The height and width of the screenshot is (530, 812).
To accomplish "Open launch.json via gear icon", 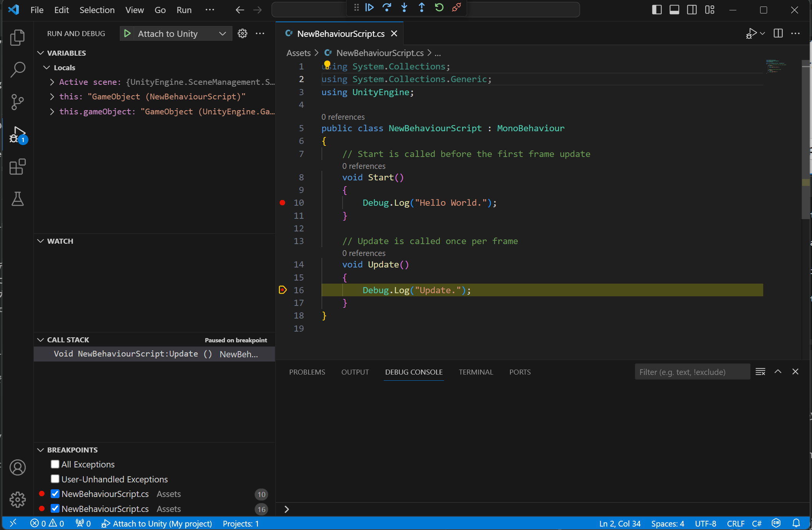I will 242,34.
